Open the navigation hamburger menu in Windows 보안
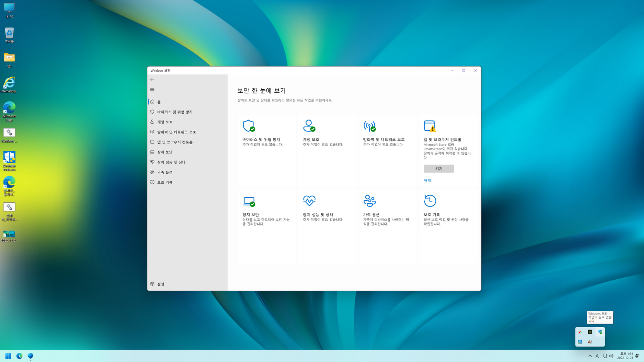The height and width of the screenshot is (362, 644). [152, 90]
